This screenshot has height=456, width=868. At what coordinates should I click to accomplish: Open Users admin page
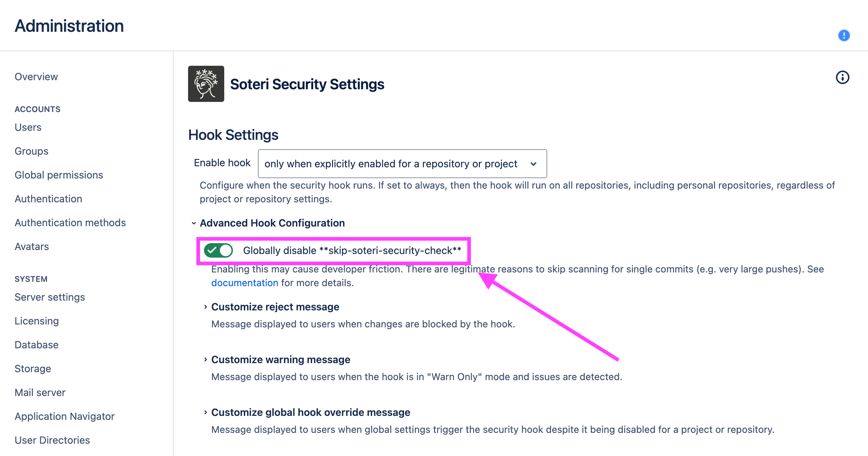coord(28,127)
